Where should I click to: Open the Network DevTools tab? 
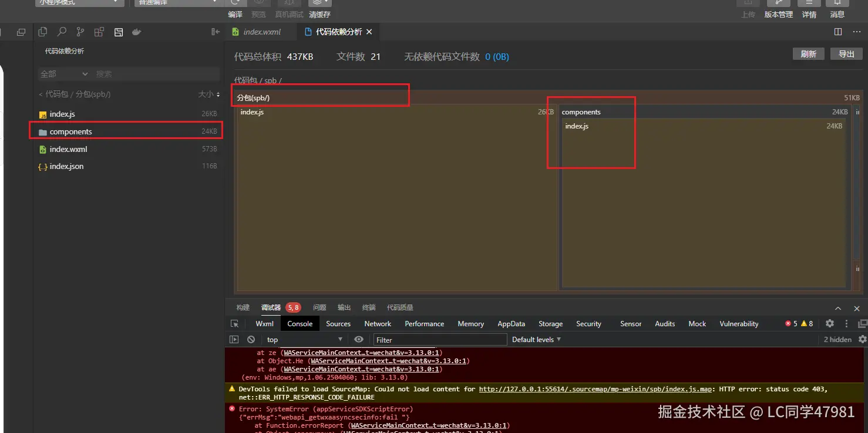click(378, 323)
